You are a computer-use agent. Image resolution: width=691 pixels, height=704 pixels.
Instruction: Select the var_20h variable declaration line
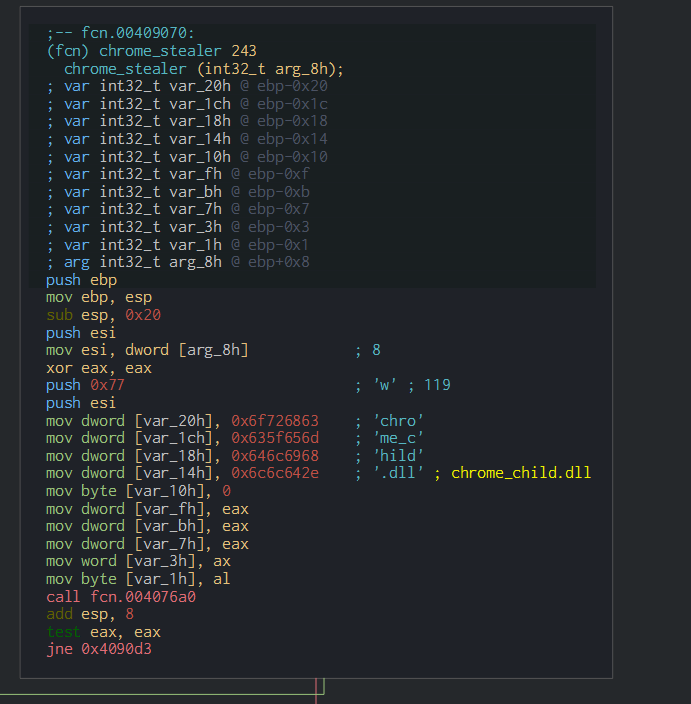187,86
